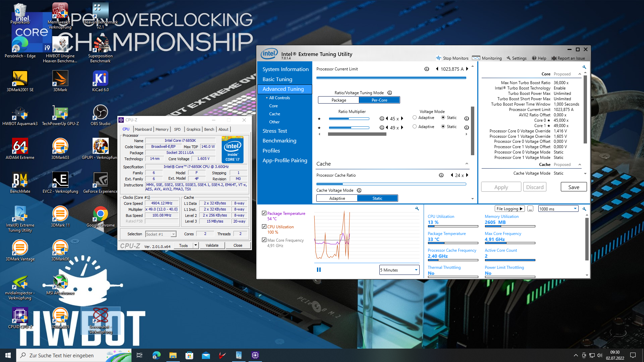Collapse Core proposed settings list
The width and height of the screenshot is (644, 362).
580,74
